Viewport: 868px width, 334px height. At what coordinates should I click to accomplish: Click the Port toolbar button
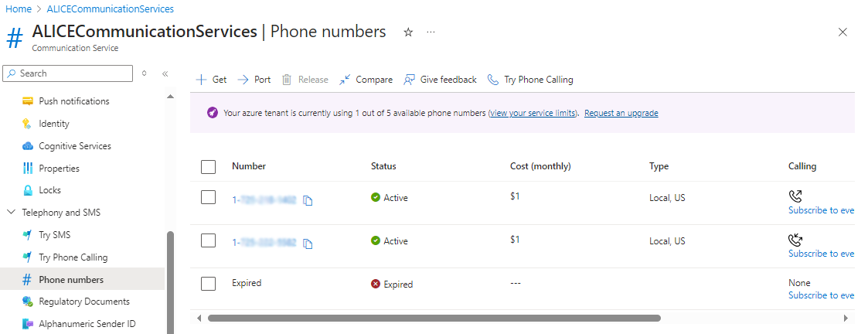point(254,80)
